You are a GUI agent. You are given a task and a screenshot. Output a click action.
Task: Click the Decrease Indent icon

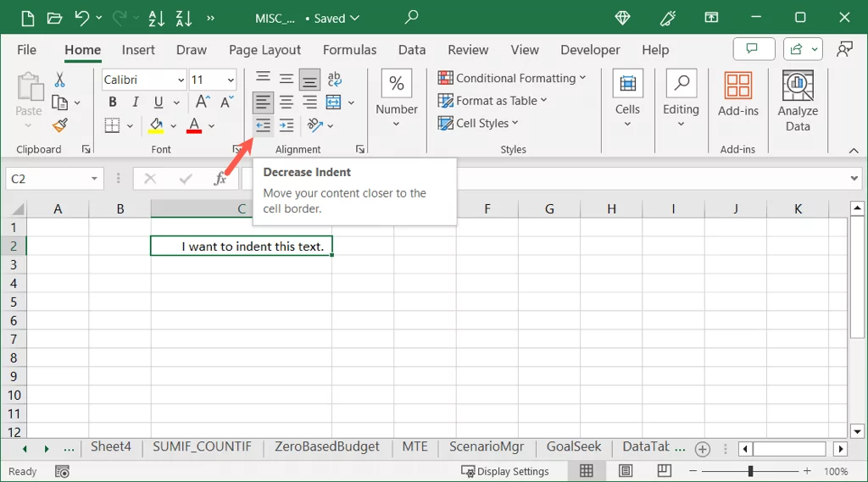[x=264, y=125]
